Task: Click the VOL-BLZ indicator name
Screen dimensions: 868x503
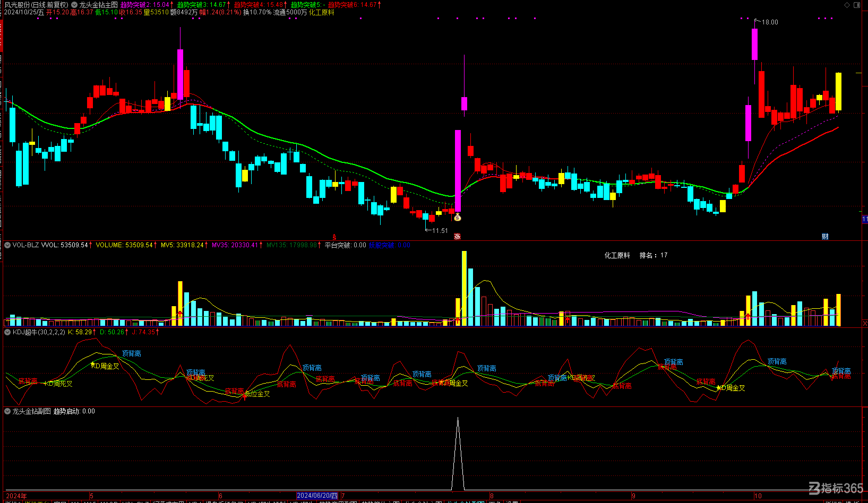Action: [x=26, y=245]
